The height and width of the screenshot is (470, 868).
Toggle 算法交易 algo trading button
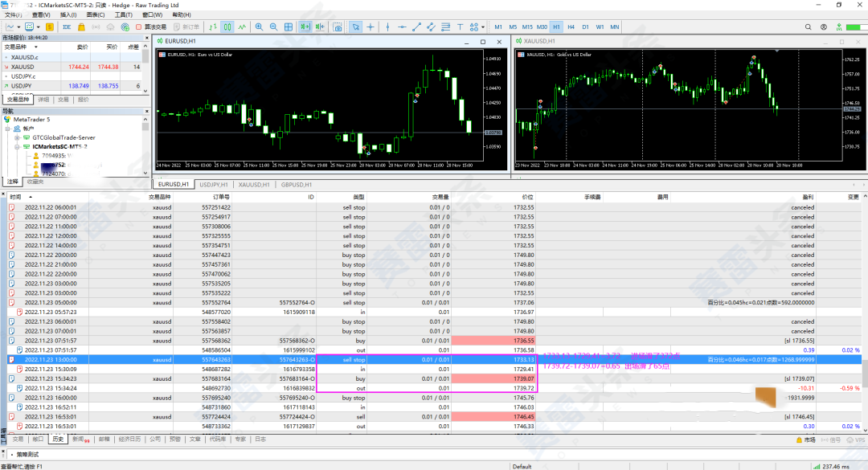(x=151, y=27)
